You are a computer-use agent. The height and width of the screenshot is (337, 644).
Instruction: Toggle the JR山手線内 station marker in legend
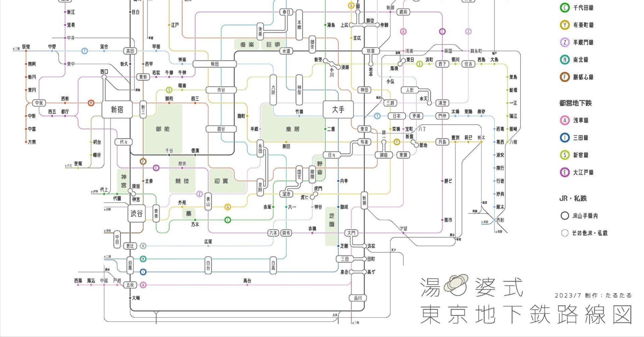[564, 216]
